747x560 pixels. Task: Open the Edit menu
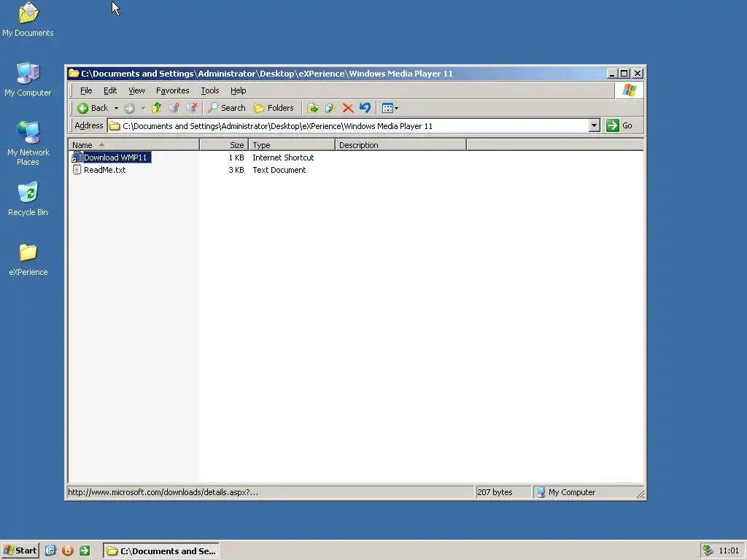click(110, 90)
